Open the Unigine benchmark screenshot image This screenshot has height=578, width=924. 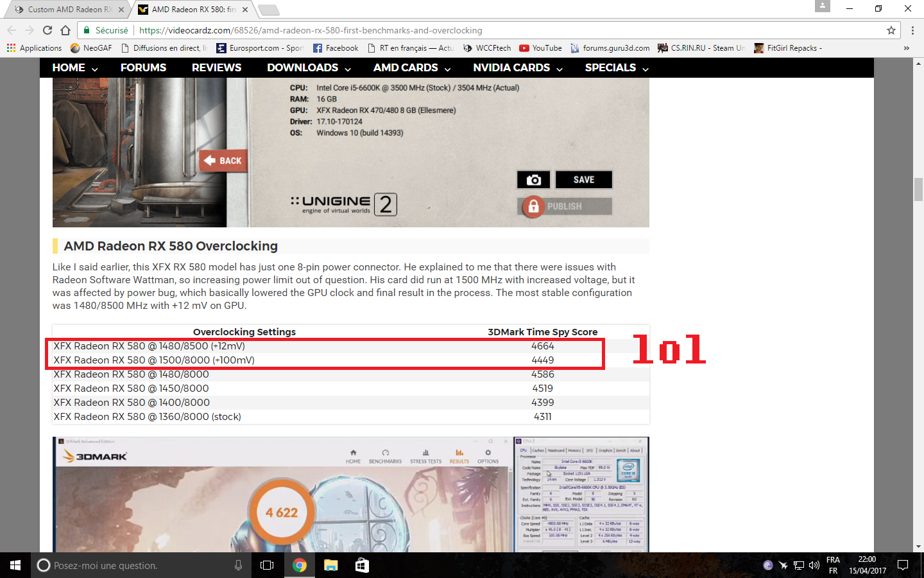pos(351,152)
